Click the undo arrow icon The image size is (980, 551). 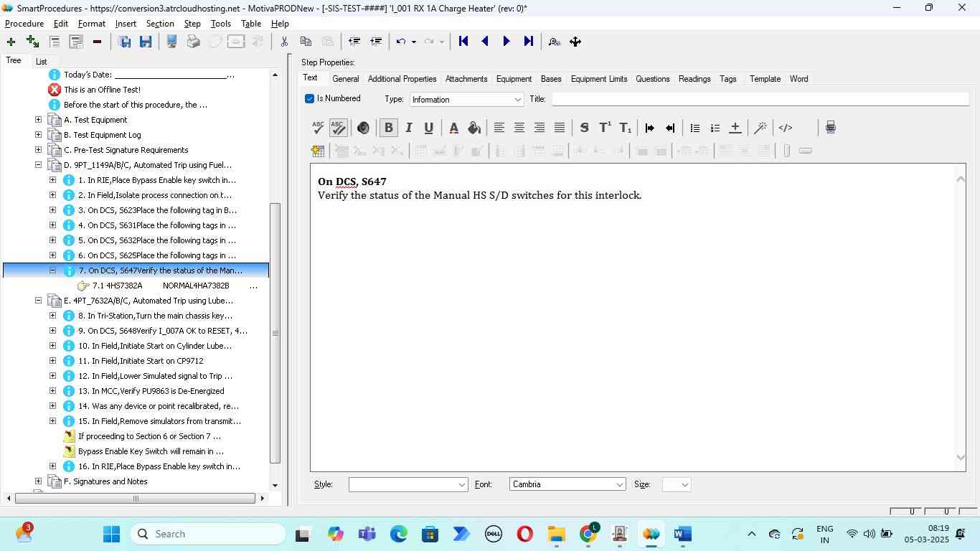tap(401, 42)
